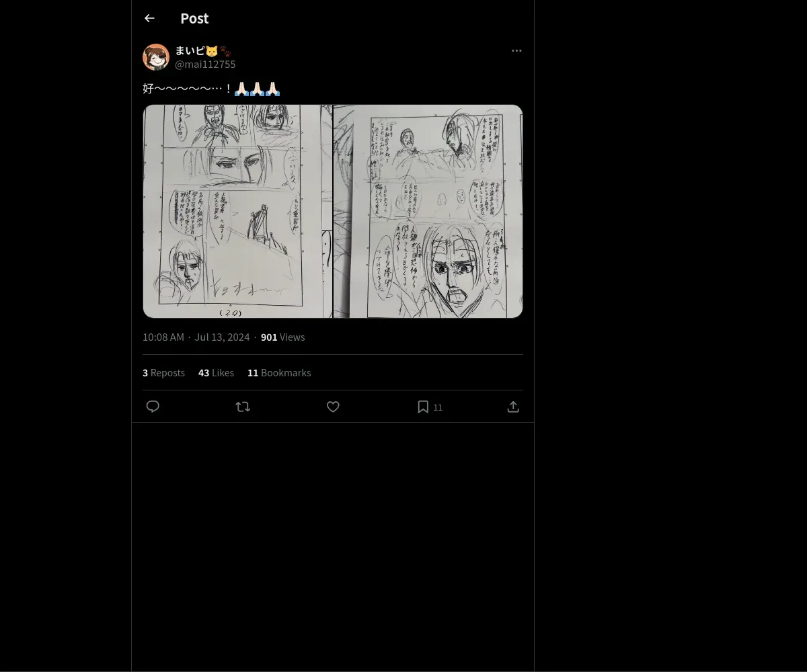Screen dimensions: 807x672
Task: Click the Jul 13, 2024 timestamp
Action: [222, 337]
